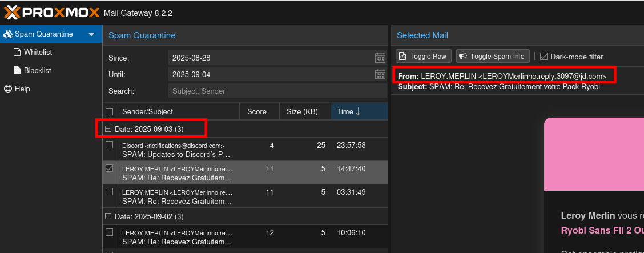The width and height of the screenshot is (644, 253).
Task: Click the Blacklist document icon
Action: coord(17,70)
